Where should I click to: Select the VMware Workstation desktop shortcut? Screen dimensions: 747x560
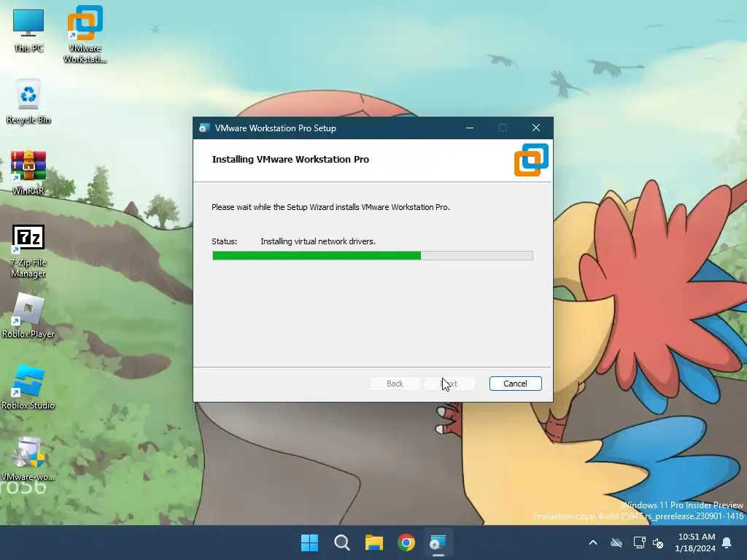[85, 34]
